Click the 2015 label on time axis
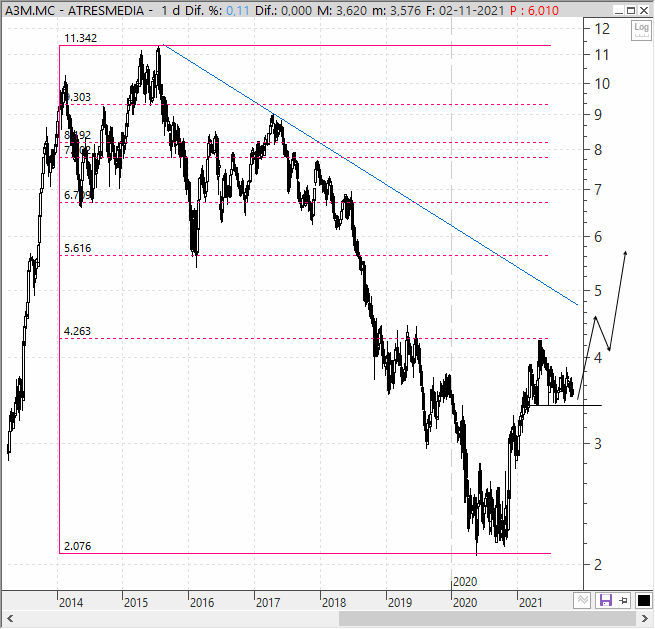 click(136, 602)
